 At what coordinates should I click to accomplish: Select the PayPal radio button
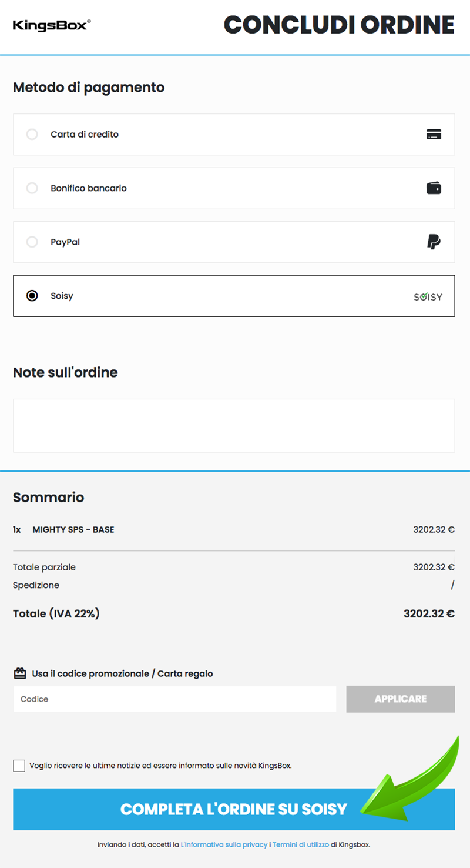pyautogui.click(x=32, y=242)
